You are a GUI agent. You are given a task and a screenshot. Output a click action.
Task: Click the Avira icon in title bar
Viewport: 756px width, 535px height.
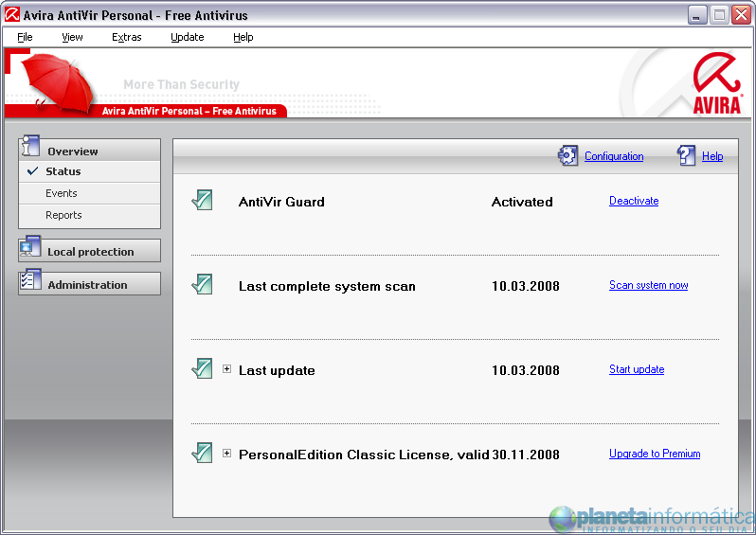tap(12, 14)
